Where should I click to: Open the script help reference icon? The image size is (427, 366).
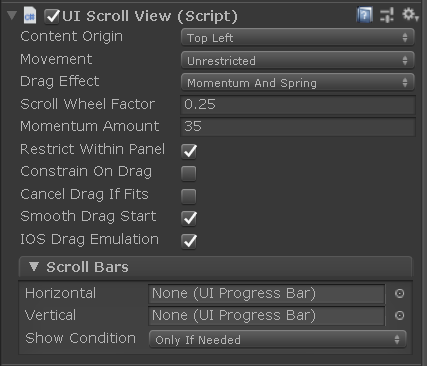tap(364, 15)
